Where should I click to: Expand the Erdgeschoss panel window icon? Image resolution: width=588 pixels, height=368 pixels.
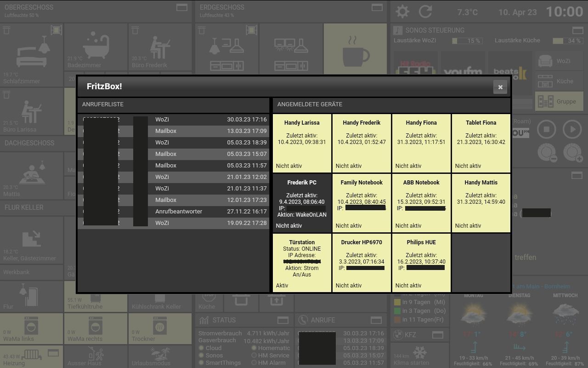[x=377, y=7]
